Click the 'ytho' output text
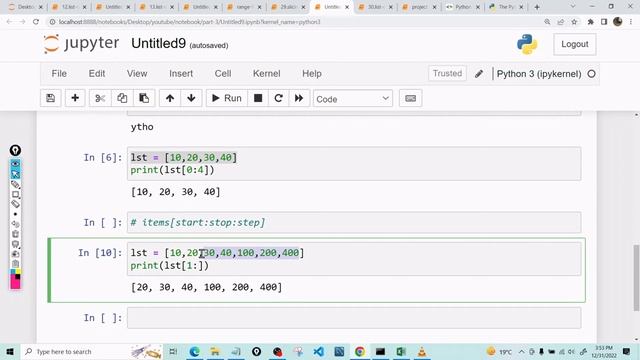Viewport: 640px width, 360px height. [x=142, y=127]
